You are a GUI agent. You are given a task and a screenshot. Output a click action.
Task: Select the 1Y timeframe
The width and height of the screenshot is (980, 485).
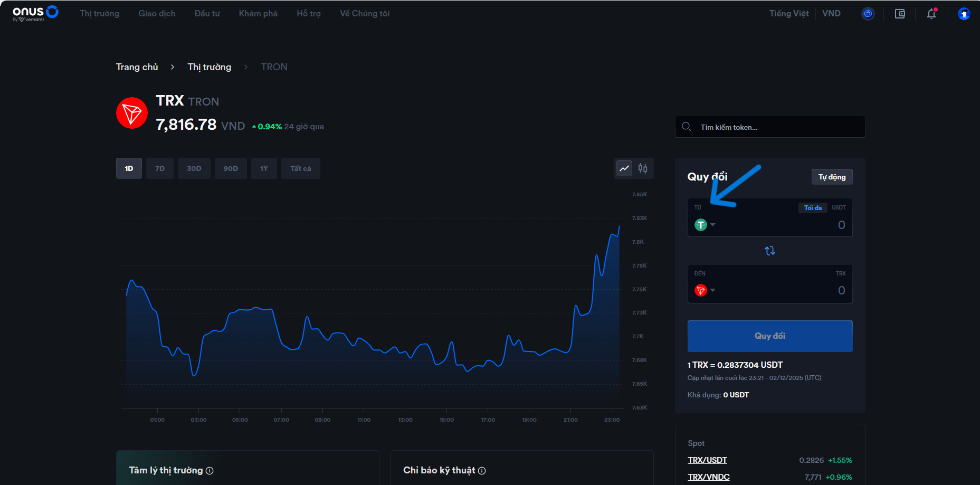click(x=264, y=168)
